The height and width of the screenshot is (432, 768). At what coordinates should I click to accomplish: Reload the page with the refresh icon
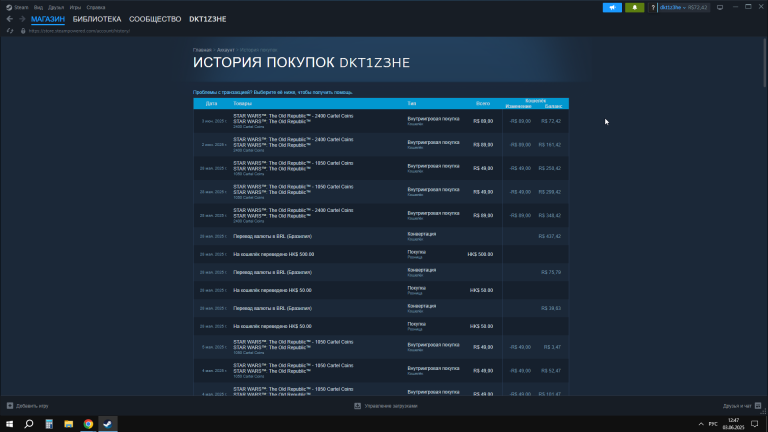coord(10,31)
